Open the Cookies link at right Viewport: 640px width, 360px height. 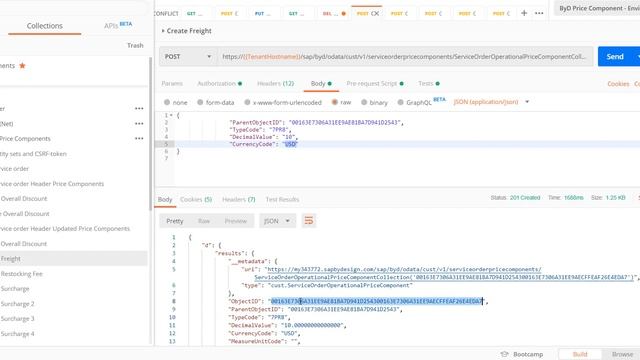(618, 84)
